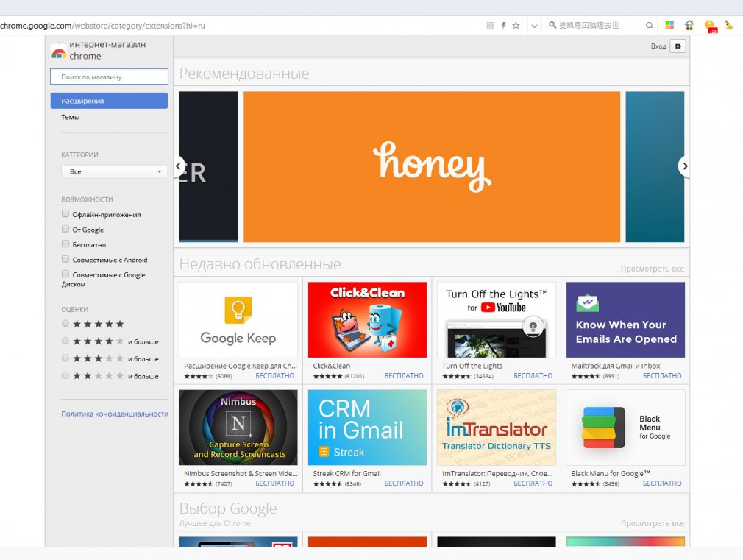Open the Click&Clean extension tile
Screen dimensions: 743x560
[x=367, y=320]
